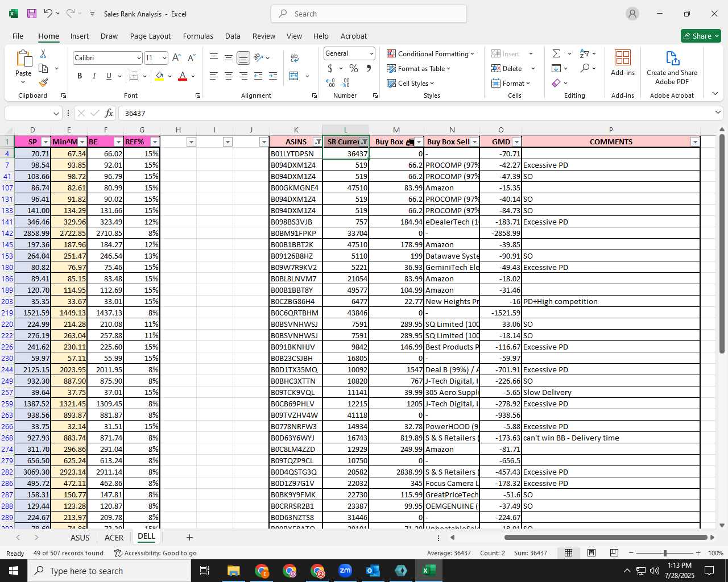This screenshot has width=728, height=582.
Task: Expand the Conditional Formatting menu
Action: (x=431, y=53)
